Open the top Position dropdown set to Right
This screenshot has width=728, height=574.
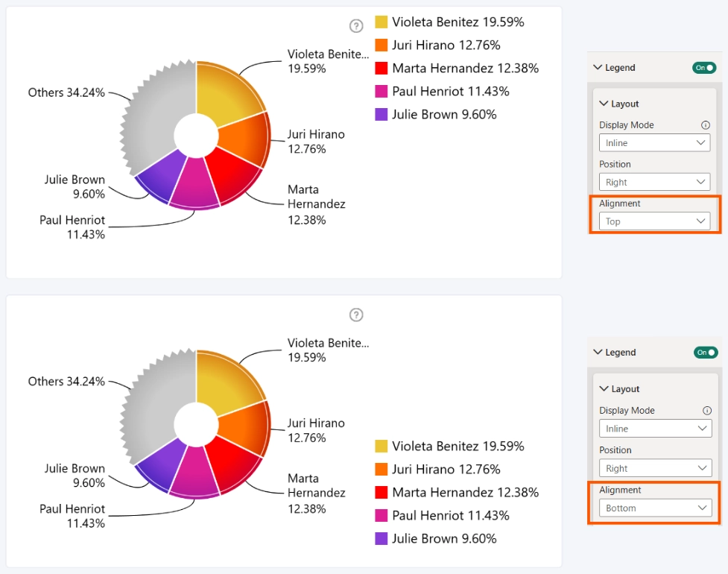click(x=655, y=182)
